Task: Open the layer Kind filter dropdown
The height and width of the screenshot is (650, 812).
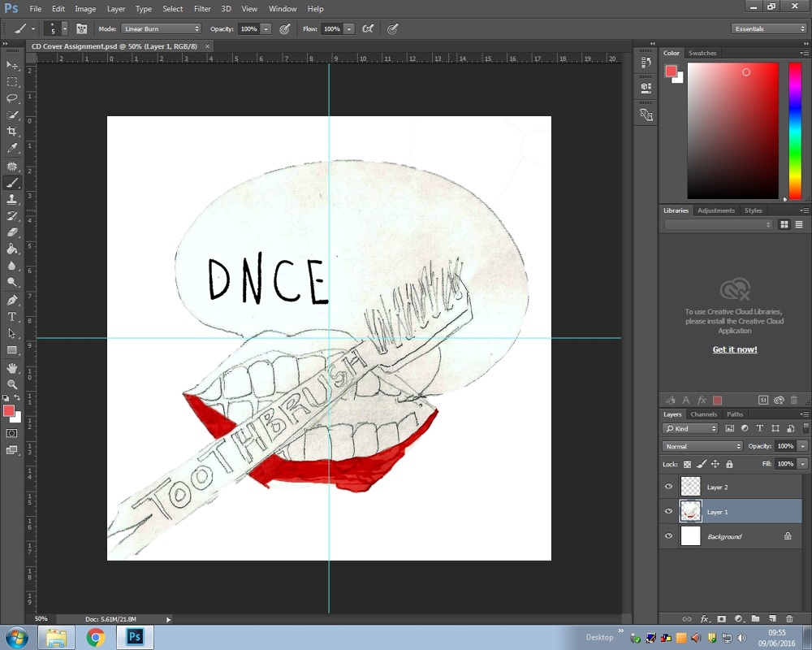Action: click(689, 428)
